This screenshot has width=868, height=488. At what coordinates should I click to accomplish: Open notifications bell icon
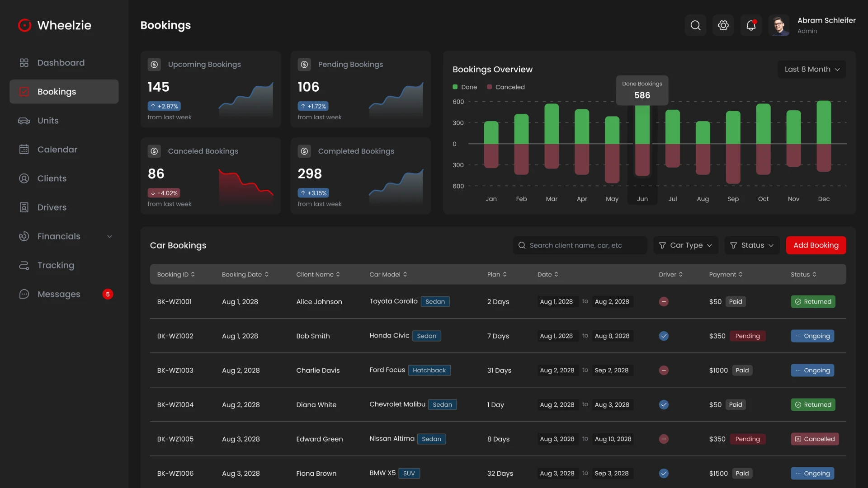(751, 25)
